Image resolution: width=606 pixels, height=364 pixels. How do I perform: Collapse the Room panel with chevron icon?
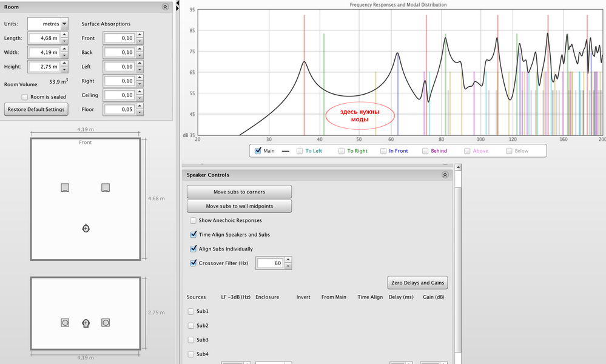click(x=166, y=7)
